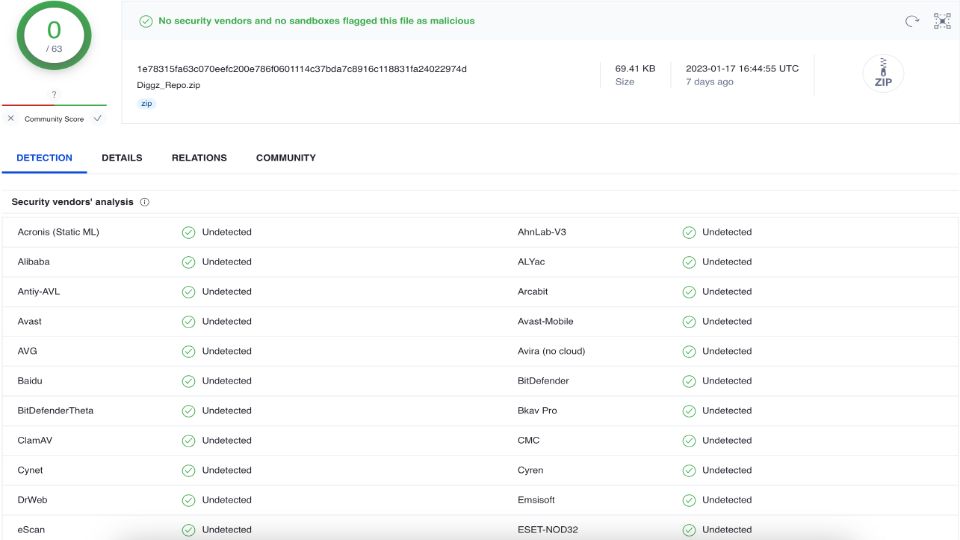Click the zip tag badge
This screenshot has width=960, height=540.
tap(146, 103)
